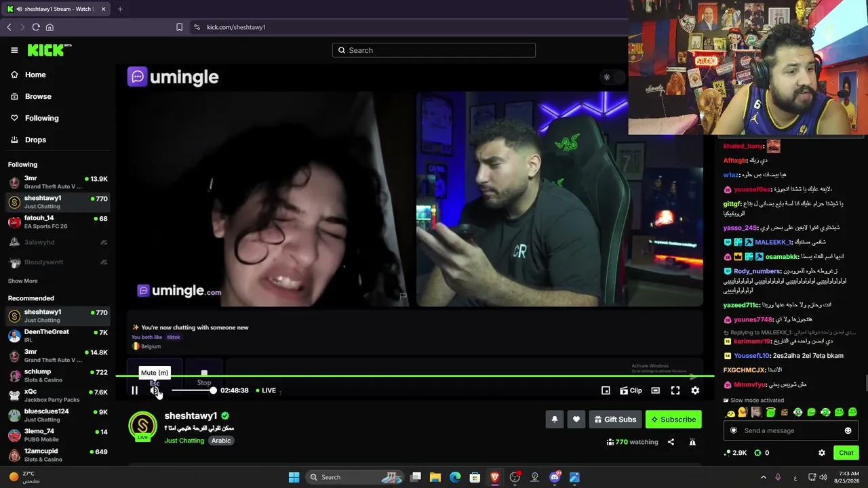This screenshot has width=868, height=488.
Task: Enter fullscreen video mode
Action: click(x=675, y=390)
